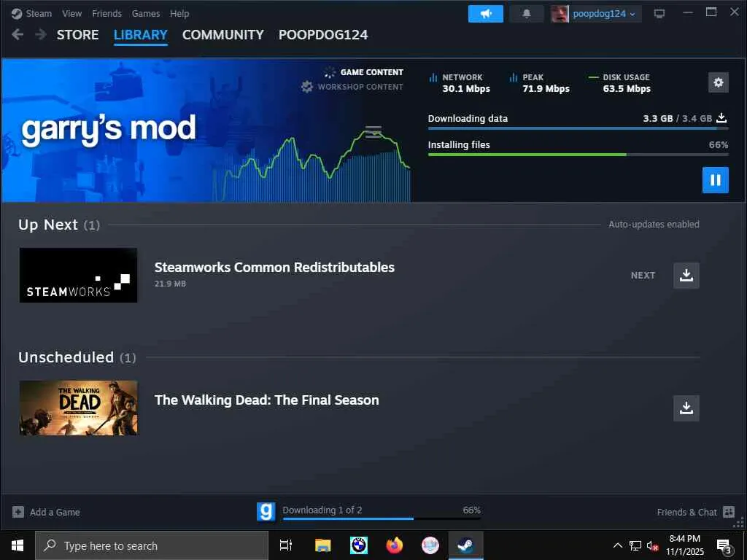
Task: Click the Add a Game label
Action: coord(55,513)
